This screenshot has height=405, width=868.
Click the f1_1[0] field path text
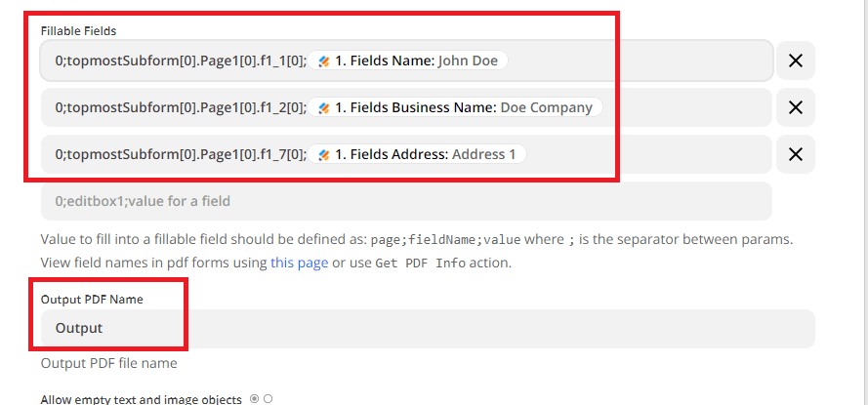(181, 61)
